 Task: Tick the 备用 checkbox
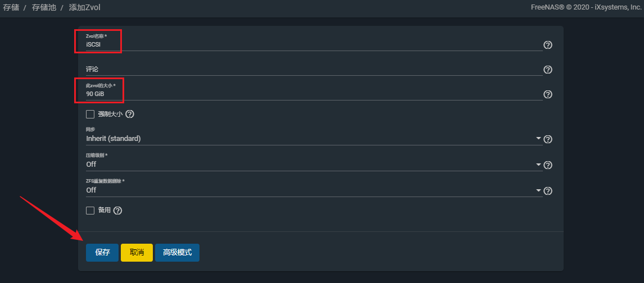pos(90,211)
